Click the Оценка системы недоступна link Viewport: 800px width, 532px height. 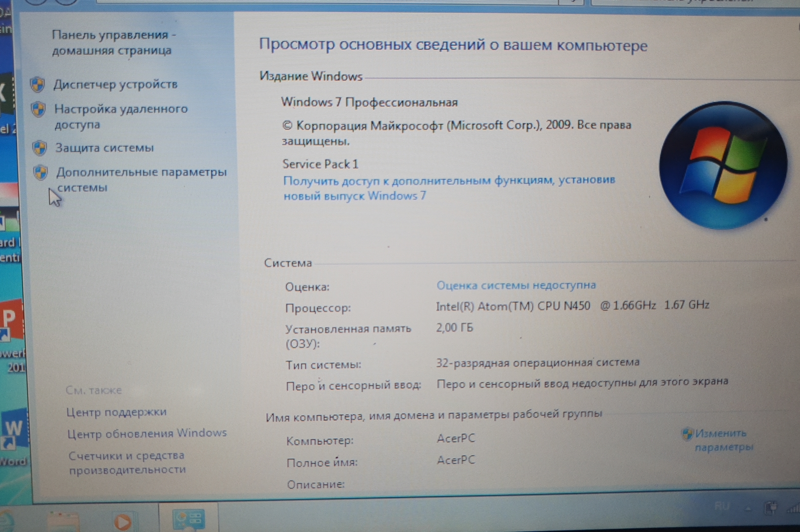(x=516, y=285)
